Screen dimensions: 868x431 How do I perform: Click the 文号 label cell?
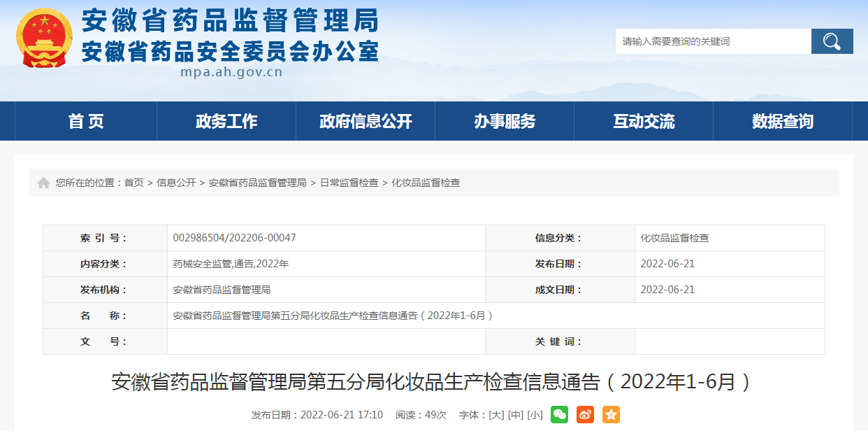(105, 341)
